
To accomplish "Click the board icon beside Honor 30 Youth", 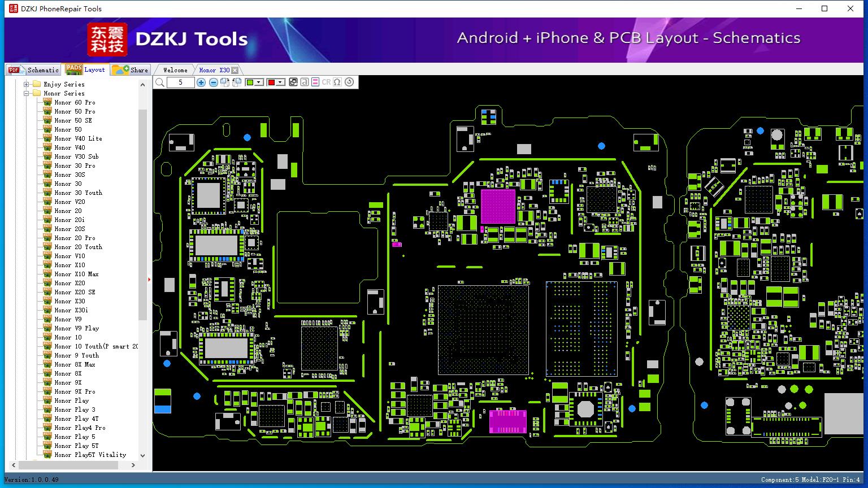I will 47,193.
